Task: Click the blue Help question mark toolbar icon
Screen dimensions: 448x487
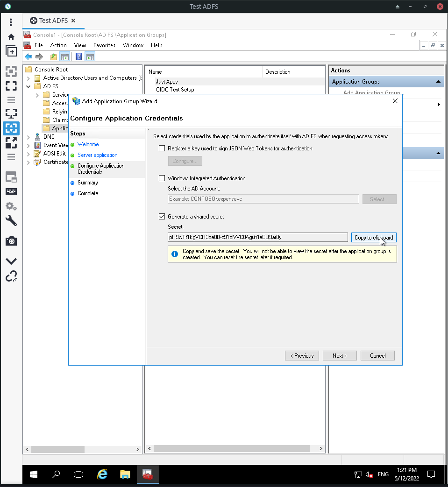Action: click(x=78, y=56)
